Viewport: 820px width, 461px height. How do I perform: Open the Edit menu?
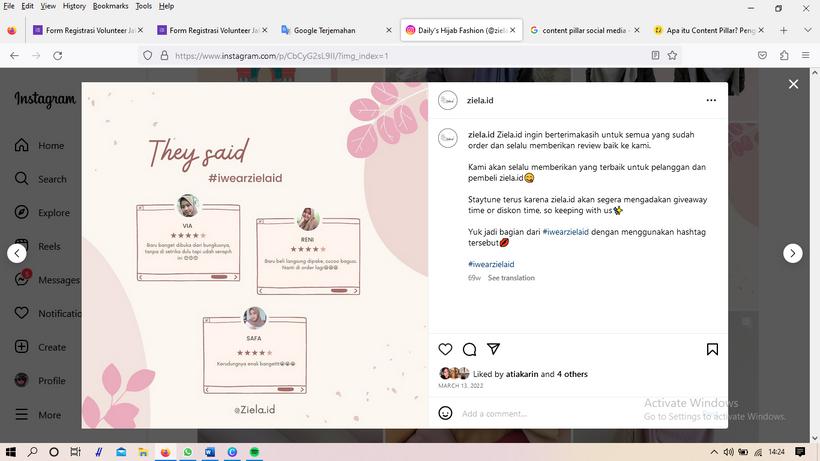point(27,6)
